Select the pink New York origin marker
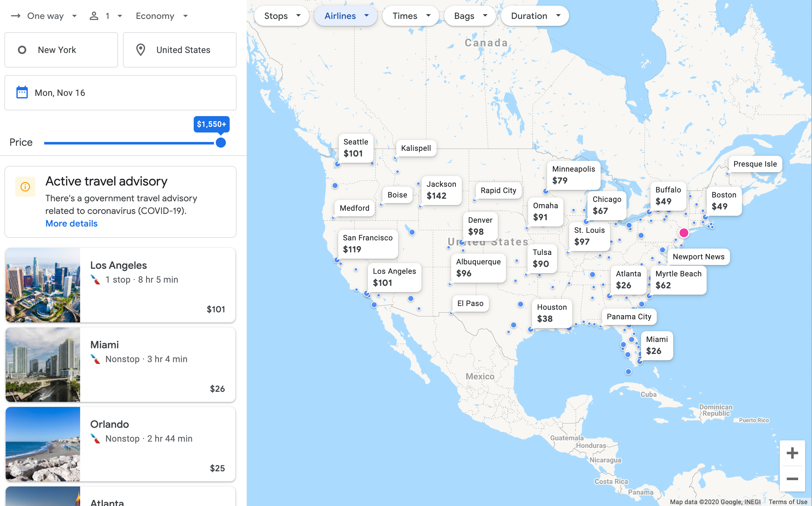The image size is (812, 506). (684, 232)
